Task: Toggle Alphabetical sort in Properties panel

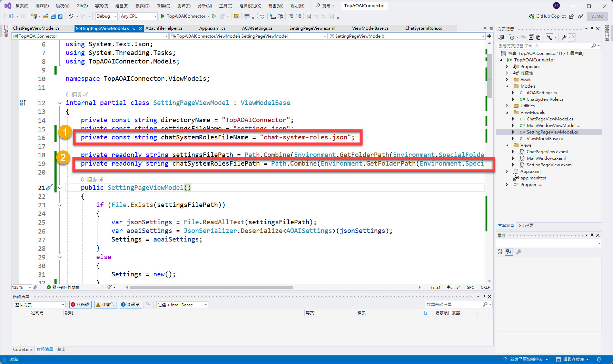Action: 509,252
